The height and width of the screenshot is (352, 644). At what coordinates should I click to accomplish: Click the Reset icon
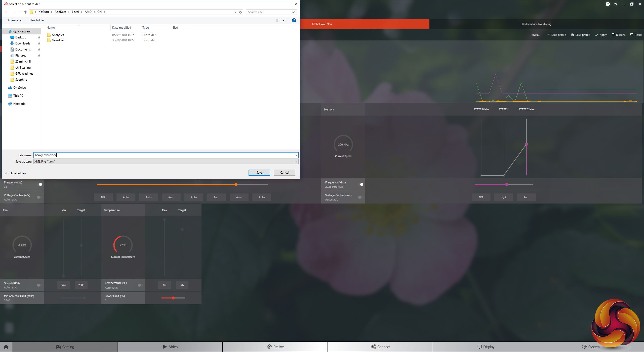tap(631, 35)
